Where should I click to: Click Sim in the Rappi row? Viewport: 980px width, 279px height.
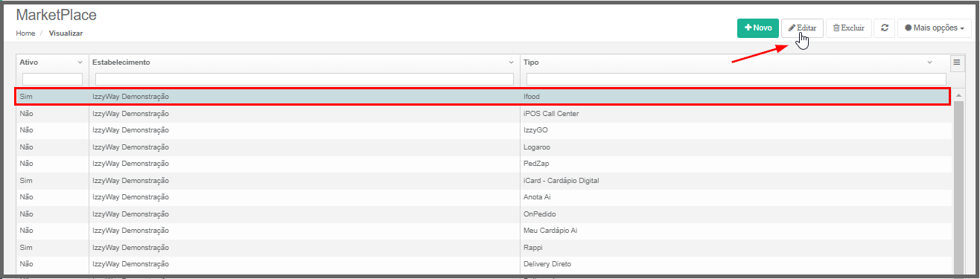click(26, 247)
